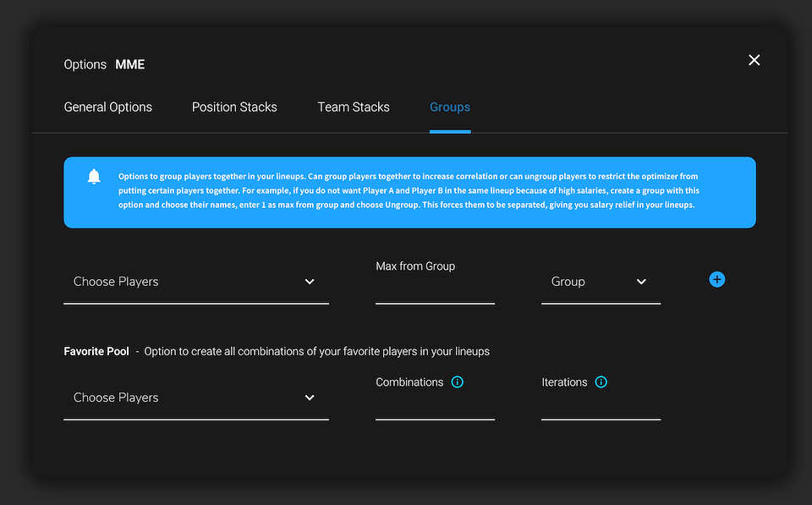Open the Iterations info icon
The image size is (812, 505).
(x=601, y=382)
